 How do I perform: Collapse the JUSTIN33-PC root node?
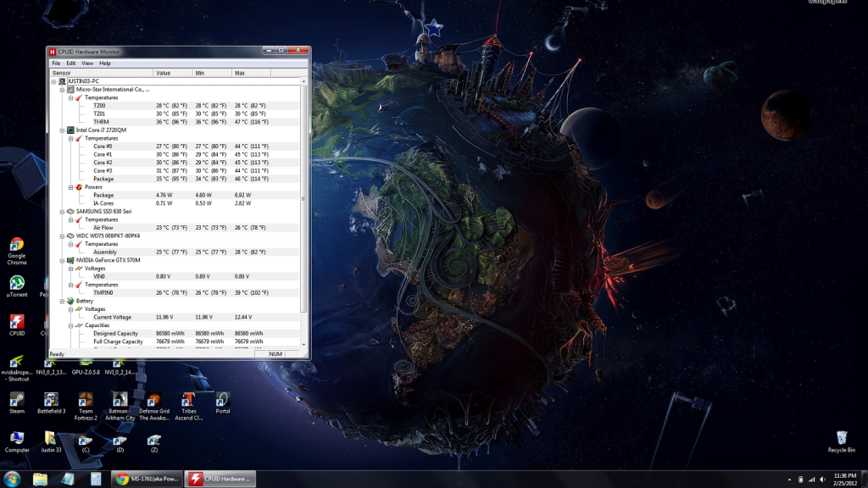point(53,81)
